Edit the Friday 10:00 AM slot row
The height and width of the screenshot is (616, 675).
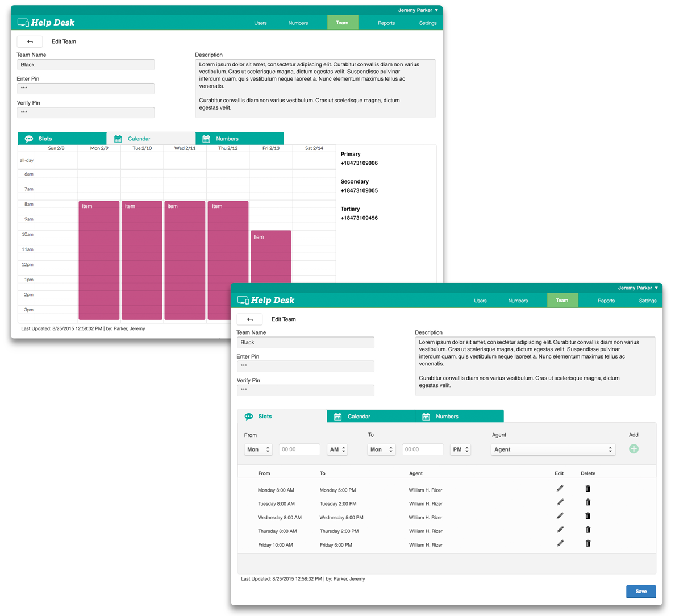(560, 543)
